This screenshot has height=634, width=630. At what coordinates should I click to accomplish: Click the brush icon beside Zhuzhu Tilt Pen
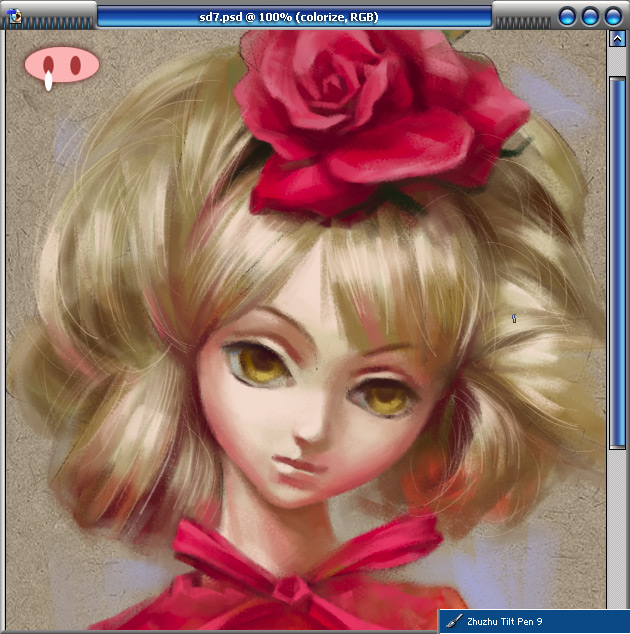(x=454, y=621)
